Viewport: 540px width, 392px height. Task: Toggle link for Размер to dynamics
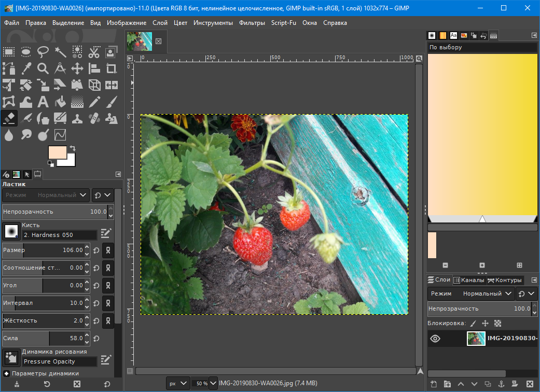pos(108,250)
